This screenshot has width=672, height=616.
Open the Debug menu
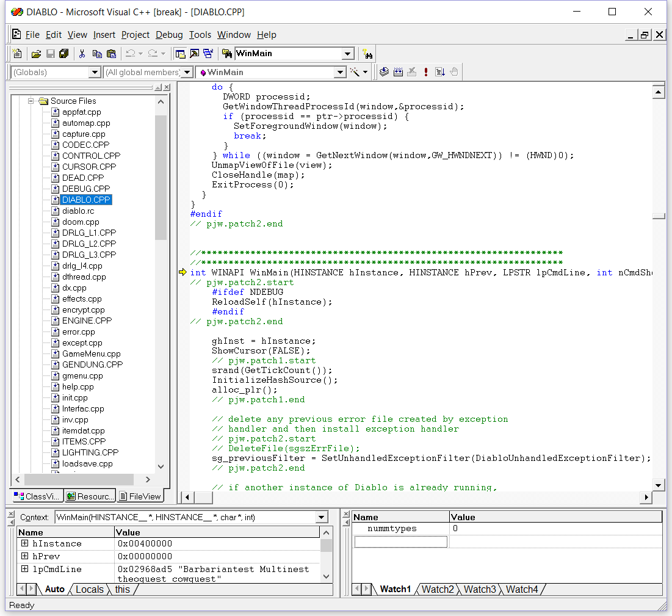click(169, 35)
